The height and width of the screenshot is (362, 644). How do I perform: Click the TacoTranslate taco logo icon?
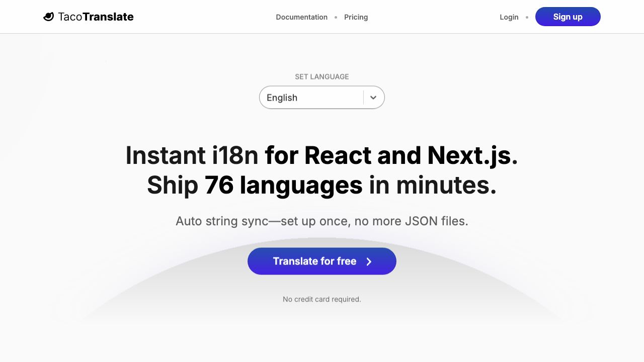[x=48, y=17]
